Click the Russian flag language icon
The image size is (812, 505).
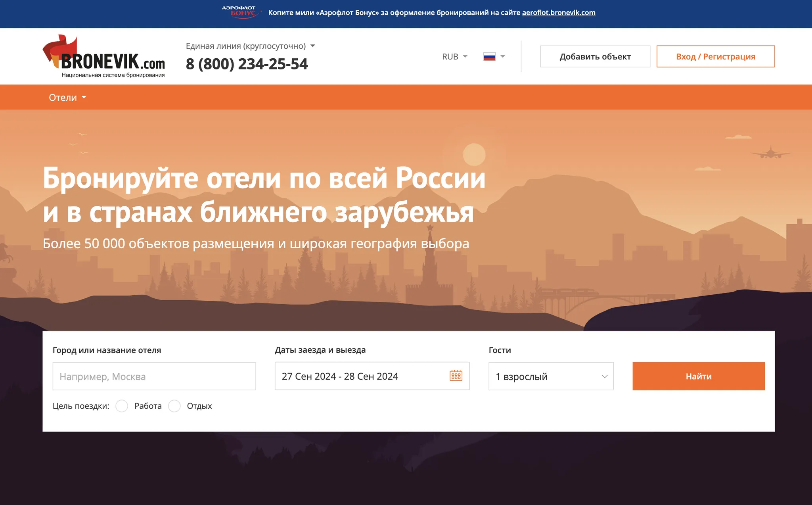click(x=489, y=57)
